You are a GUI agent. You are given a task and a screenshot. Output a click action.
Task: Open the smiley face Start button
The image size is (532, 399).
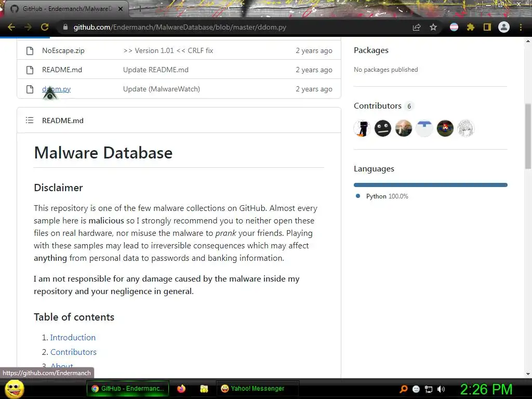(14, 389)
